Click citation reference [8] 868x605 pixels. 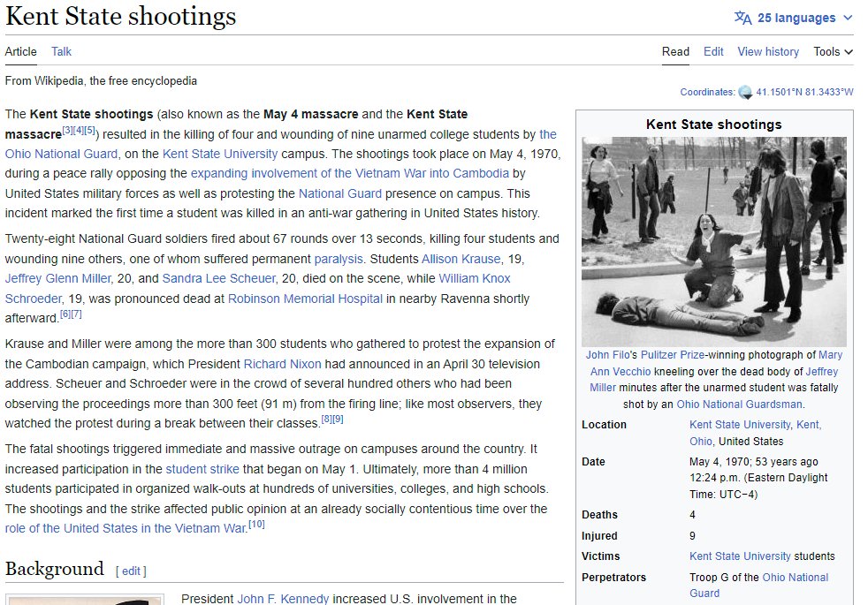click(x=326, y=419)
